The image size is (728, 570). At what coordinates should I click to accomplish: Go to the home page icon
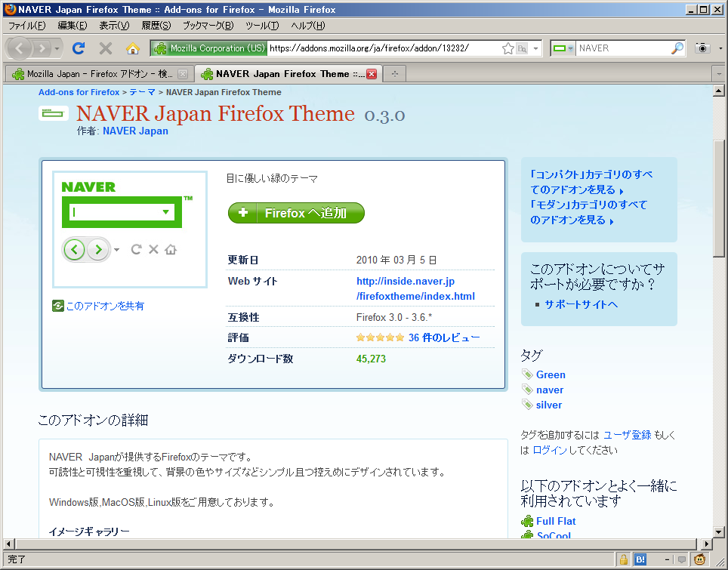(133, 48)
